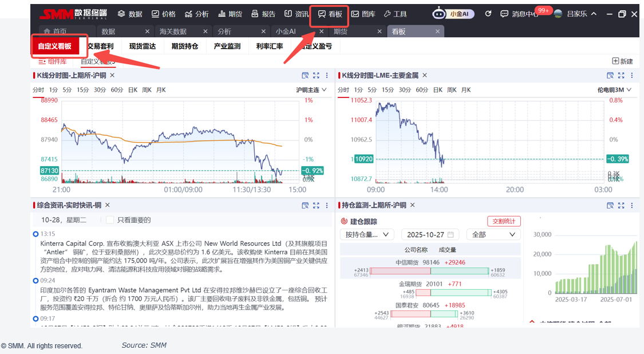Close the K线分时图-LME-主要金属 widget

click(425, 75)
